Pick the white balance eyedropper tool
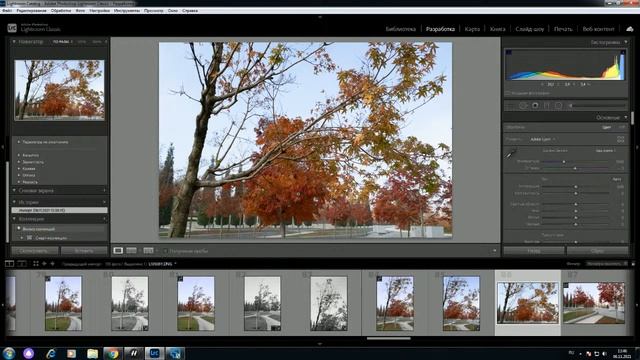Screen dimensions: 640x360 tap(511, 154)
